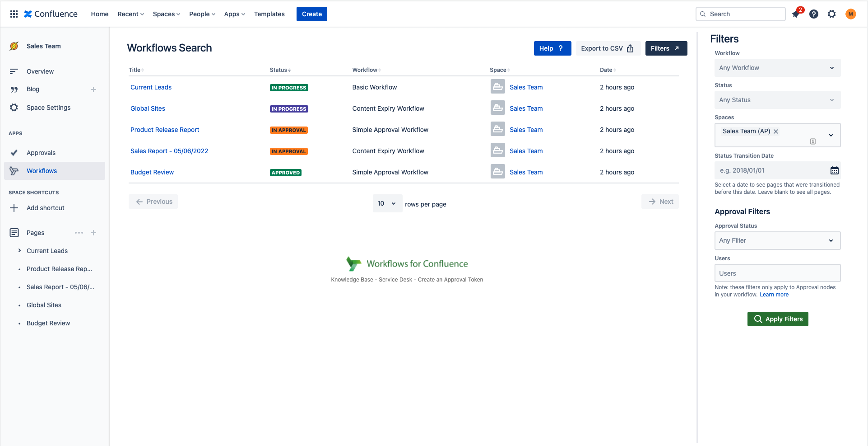The image size is (868, 446).
Task: Select the Approvals app in the sidebar
Action: (x=41, y=153)
